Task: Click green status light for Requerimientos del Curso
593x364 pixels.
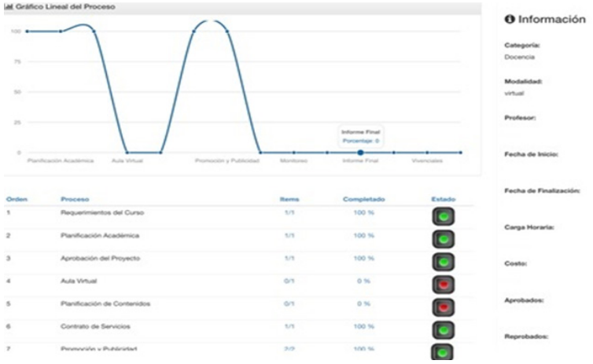Action: tap(443, 215)
